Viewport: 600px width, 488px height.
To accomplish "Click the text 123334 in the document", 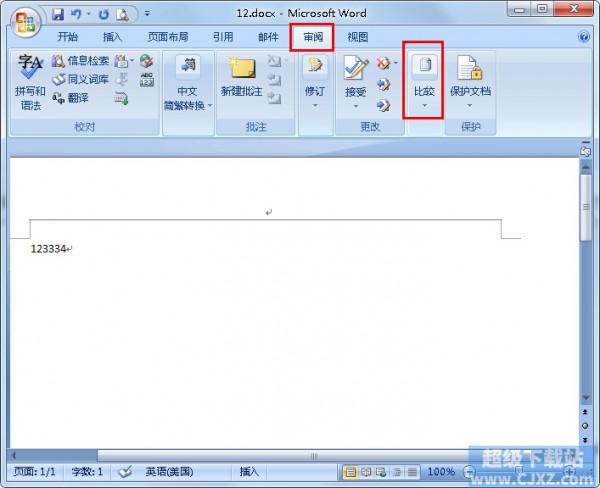I will 49,249.
